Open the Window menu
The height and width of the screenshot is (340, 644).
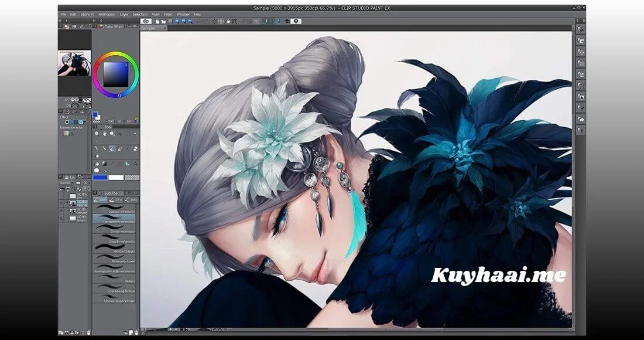coord(183,15)
